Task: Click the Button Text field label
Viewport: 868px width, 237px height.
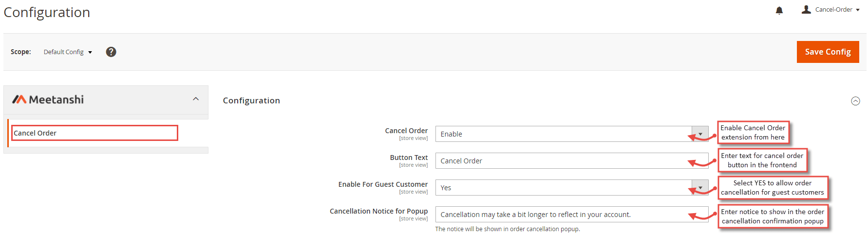Action: pos(409,158)
